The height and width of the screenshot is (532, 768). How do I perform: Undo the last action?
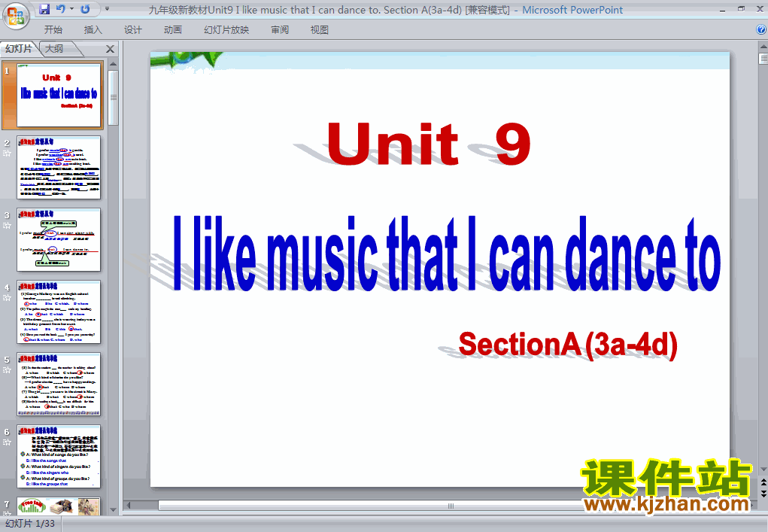[60, 9]
